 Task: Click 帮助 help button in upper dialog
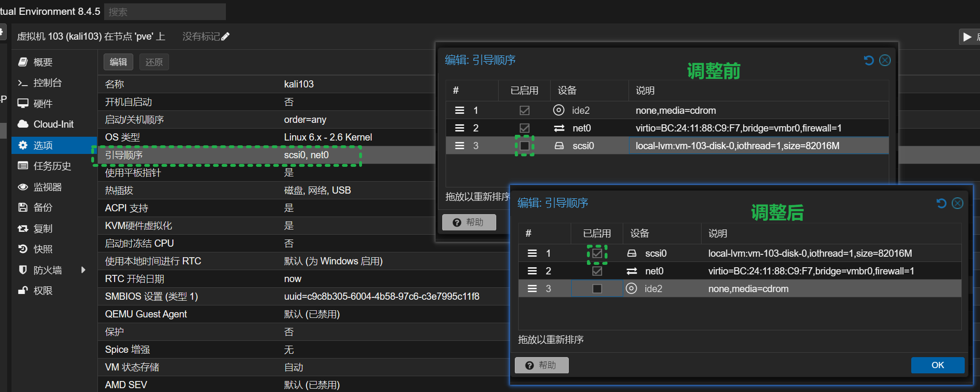pos(469,222)
